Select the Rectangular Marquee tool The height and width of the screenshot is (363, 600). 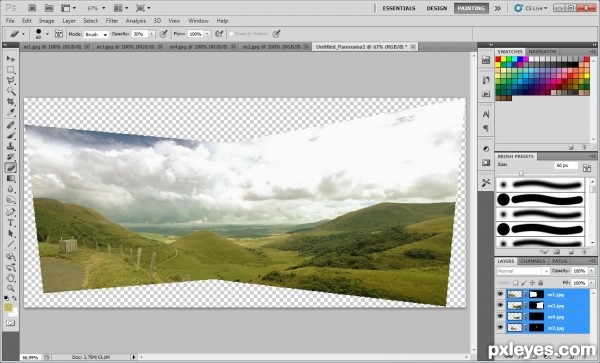click(x=11, y=70)
